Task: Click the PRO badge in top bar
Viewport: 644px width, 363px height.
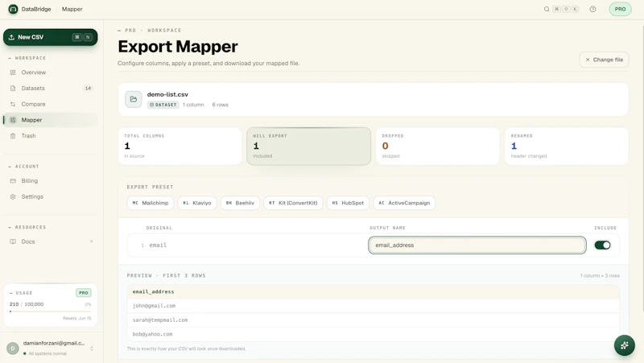Action: point(620,9)
